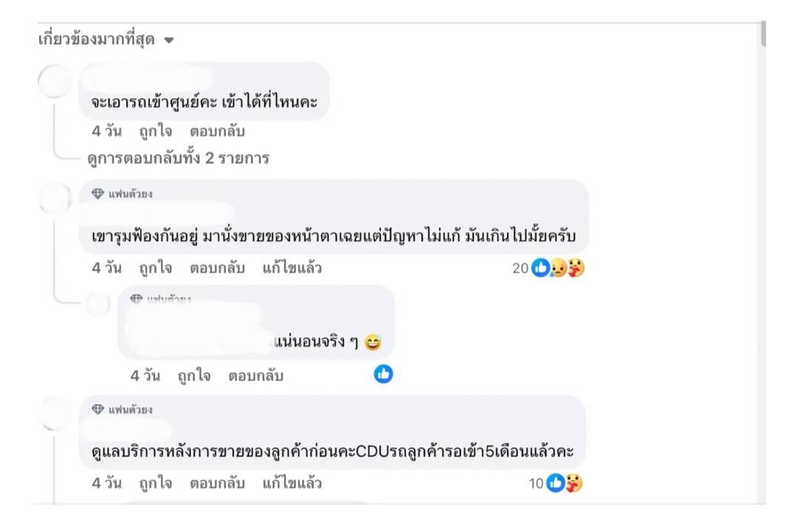Viewport: 797px width, 532px height.
Task: Open the เกี่ยวข้องมากที่สุด sort dropdown arrow
Action: tap(169, 40)
